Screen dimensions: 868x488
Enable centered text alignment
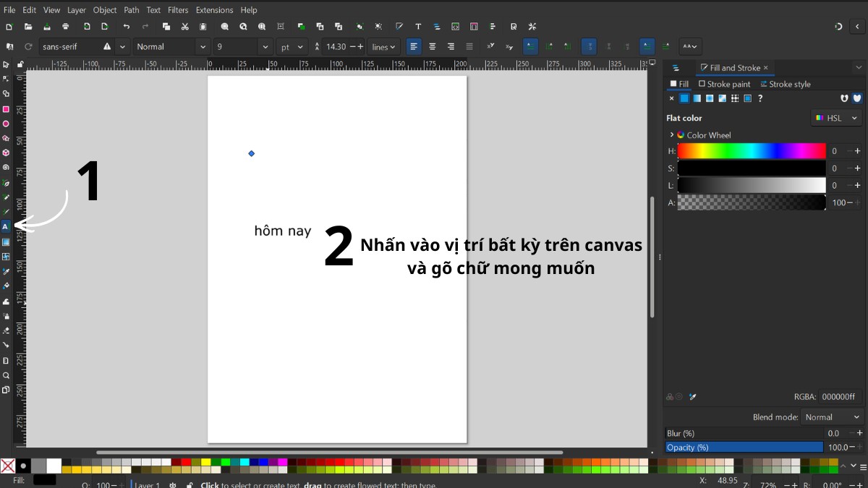[432, 46]
